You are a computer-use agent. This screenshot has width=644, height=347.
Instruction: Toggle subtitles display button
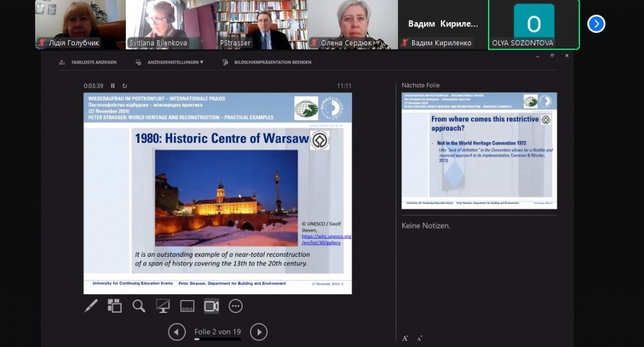click(x=187, y=306)
